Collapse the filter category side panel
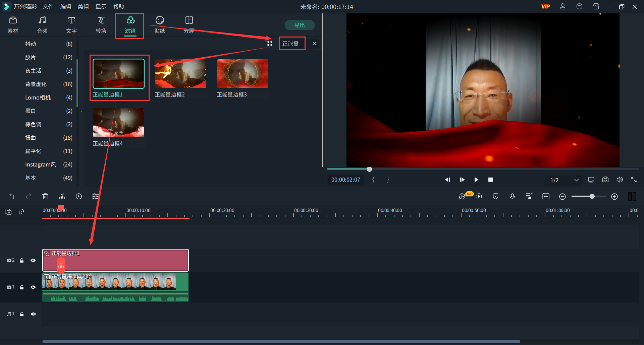This screenshot has width=644, height=345. [x=81, y=112]
